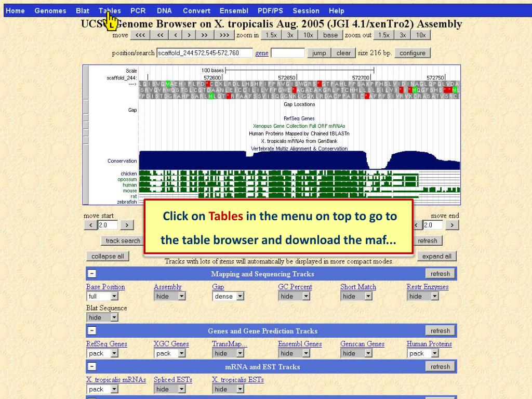Click the position/search text field
Image resolution: width=532 pixels, height=399 pixels.
pos(205,53)
